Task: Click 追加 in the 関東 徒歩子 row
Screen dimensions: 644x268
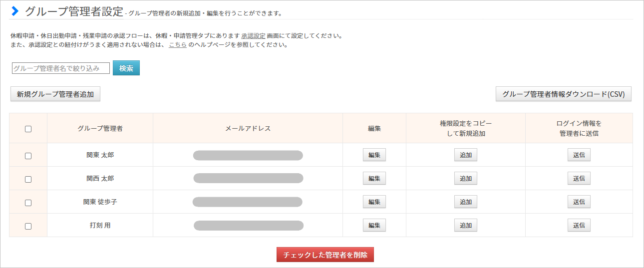Action: 466,202
